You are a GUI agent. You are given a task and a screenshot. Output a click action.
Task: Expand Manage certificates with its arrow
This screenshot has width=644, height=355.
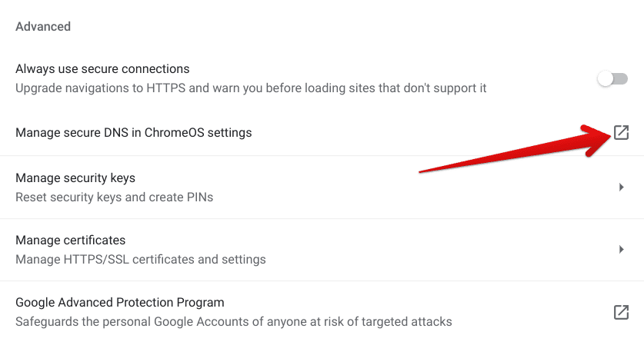(621, 250)
